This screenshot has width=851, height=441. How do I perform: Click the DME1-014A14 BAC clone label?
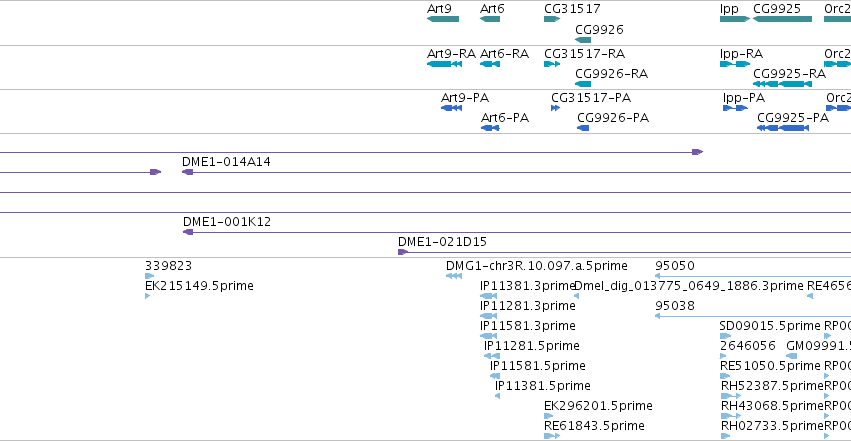point(226,162)
